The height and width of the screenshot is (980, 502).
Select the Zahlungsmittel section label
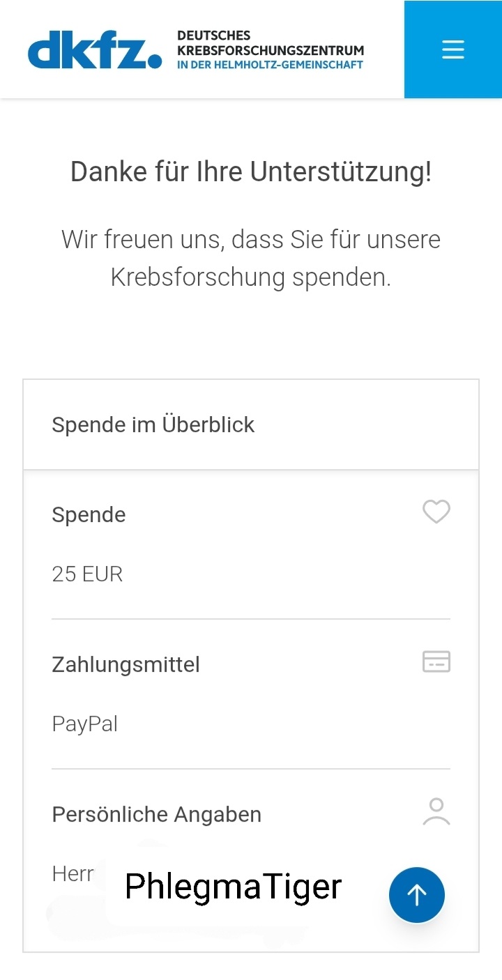[x=125, y=665]
